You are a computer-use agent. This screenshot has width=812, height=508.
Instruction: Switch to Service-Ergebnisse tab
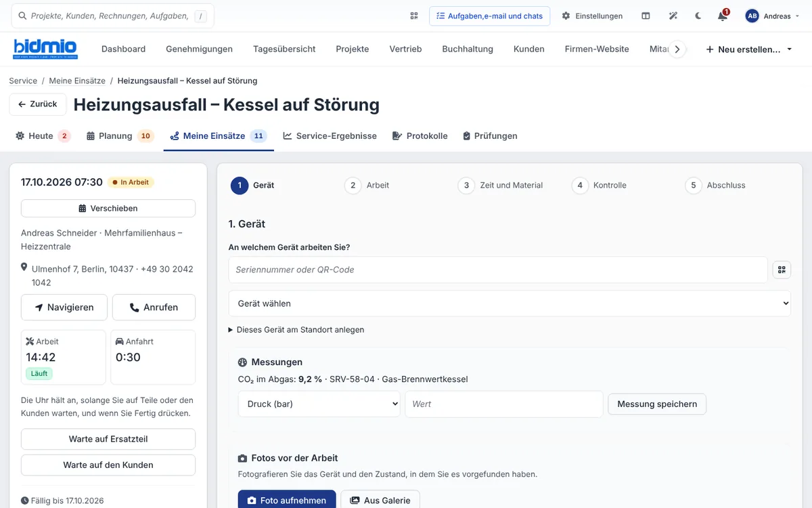(330, 135)
